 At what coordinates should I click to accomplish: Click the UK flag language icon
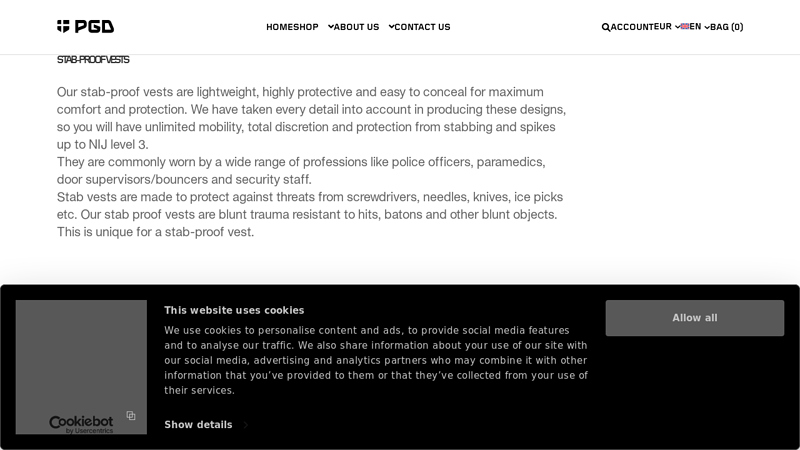pos(685,27)
